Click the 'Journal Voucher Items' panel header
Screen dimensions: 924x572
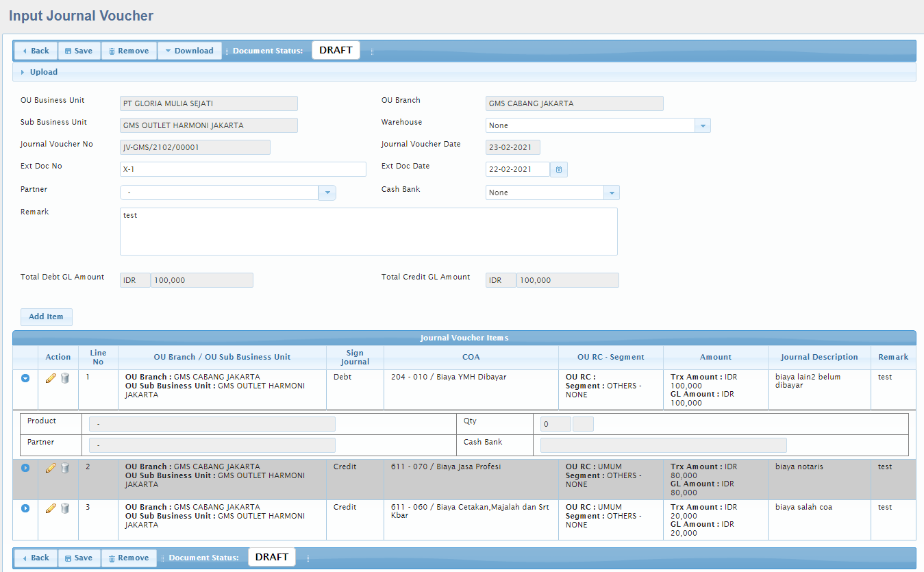pos(464,338)
